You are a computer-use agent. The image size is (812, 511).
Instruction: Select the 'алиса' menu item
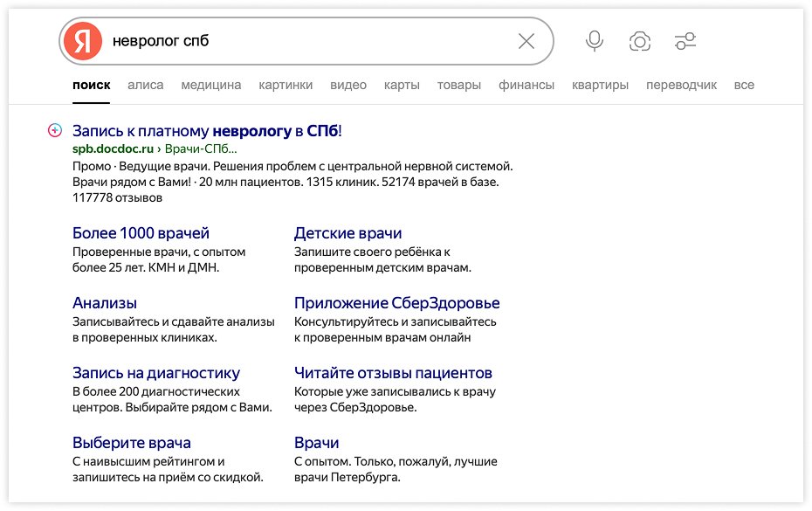coord(145,85)
